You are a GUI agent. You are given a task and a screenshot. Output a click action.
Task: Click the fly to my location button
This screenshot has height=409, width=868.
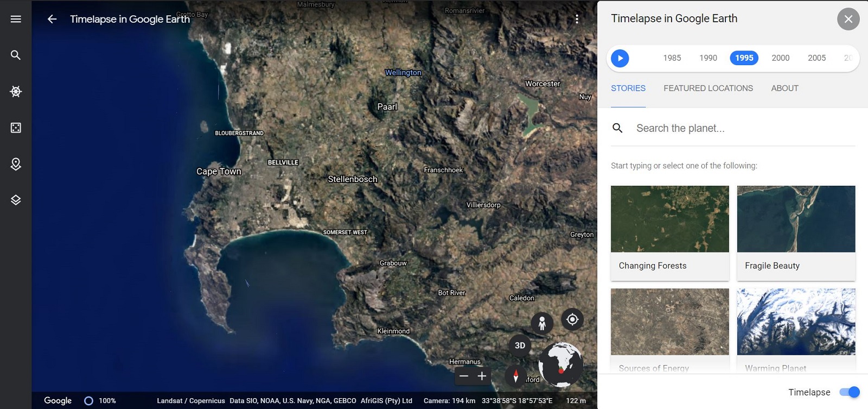572,319
